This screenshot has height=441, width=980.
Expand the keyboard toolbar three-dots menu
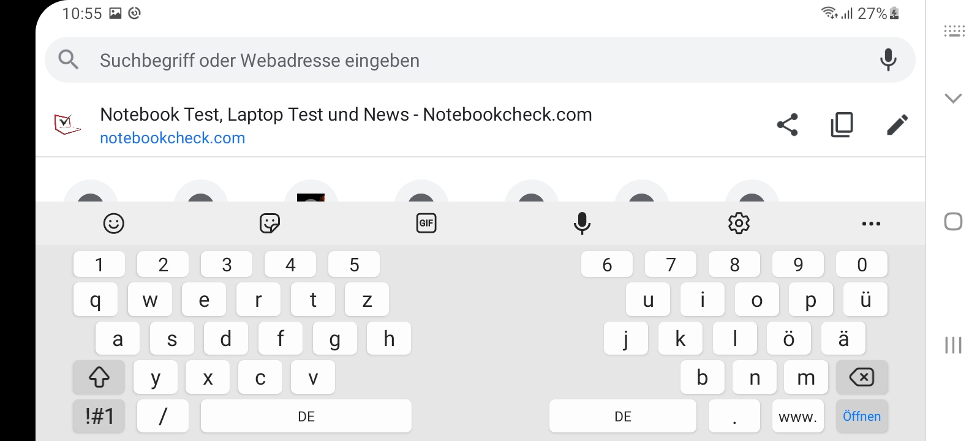(x=871, y=224)
